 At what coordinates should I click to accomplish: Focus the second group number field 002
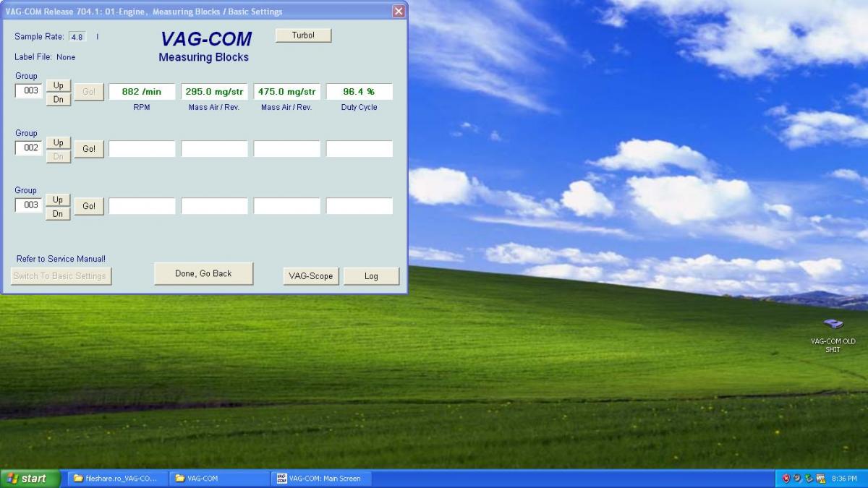tap(29, 148)
